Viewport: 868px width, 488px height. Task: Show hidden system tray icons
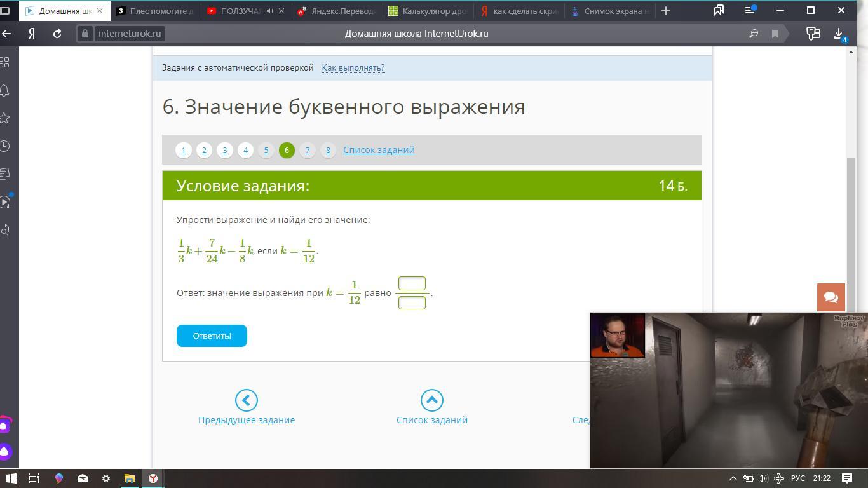click(x=733, y=478)
